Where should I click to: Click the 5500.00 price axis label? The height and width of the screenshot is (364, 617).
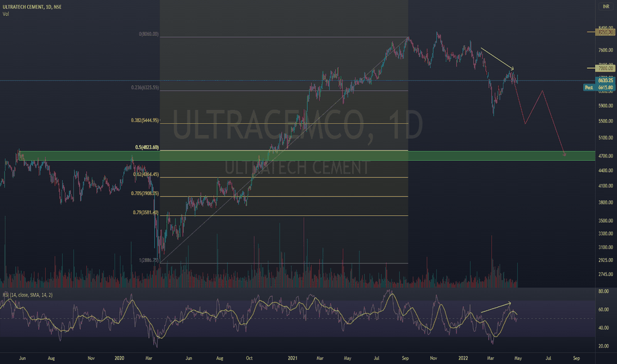[606, 121]
